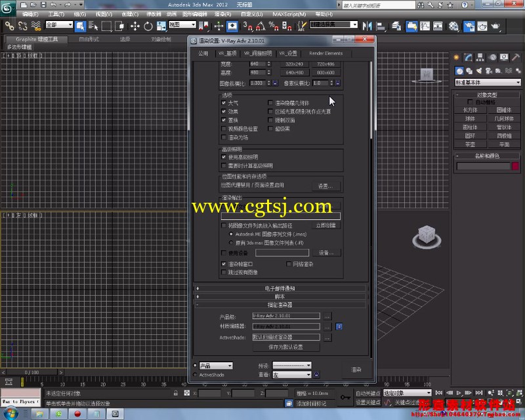Open the Material Editor icon
The height and width of the screenshot is (420, 525).
click(x=453, y=26)
